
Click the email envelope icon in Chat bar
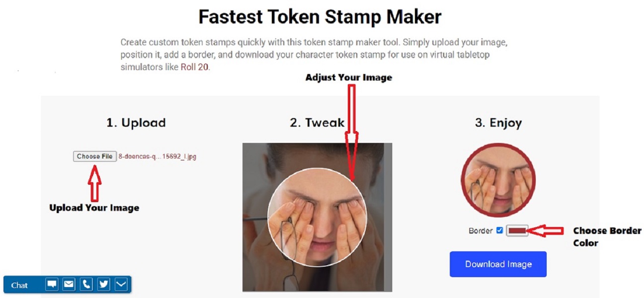point(69,285)
